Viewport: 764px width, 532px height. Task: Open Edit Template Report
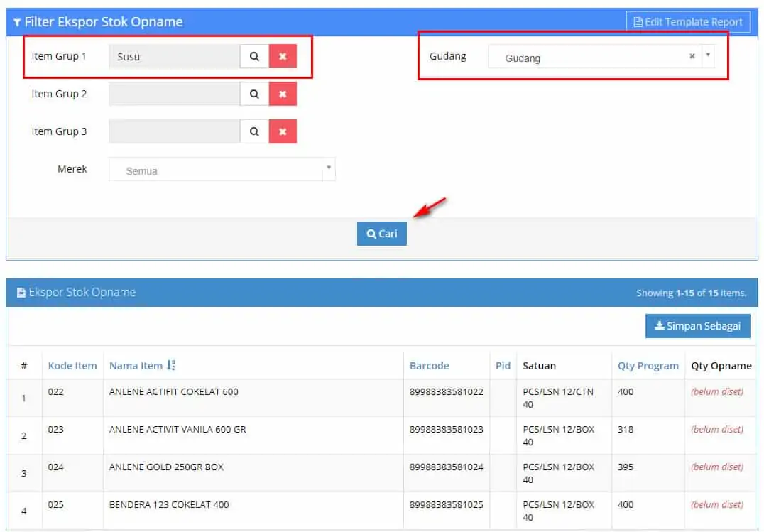pyautogui.click(x=687, y=22)
